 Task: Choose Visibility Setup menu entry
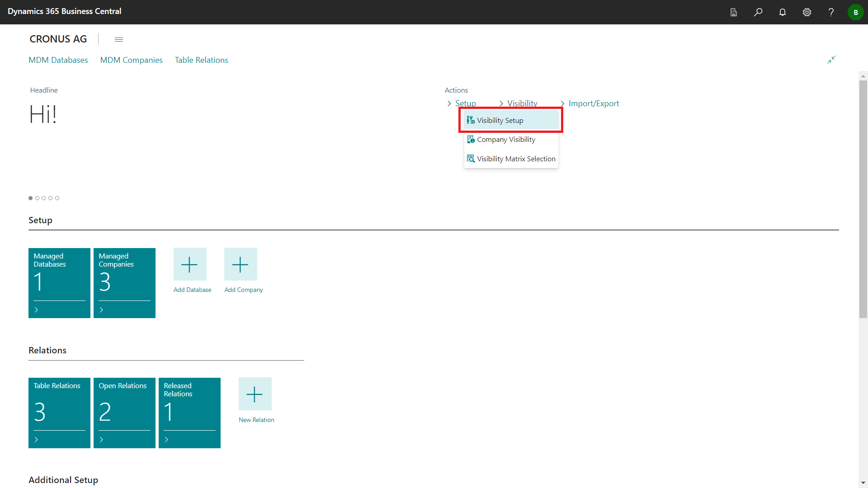[x=511, y=120]
